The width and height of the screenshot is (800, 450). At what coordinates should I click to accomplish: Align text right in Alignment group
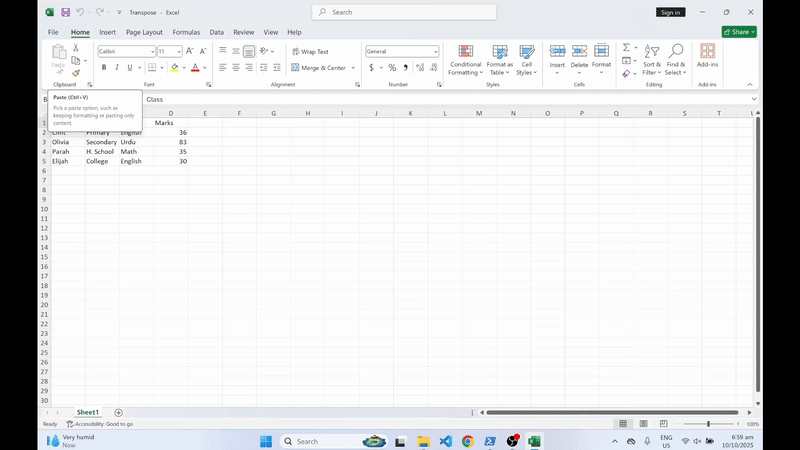[249, 67]
